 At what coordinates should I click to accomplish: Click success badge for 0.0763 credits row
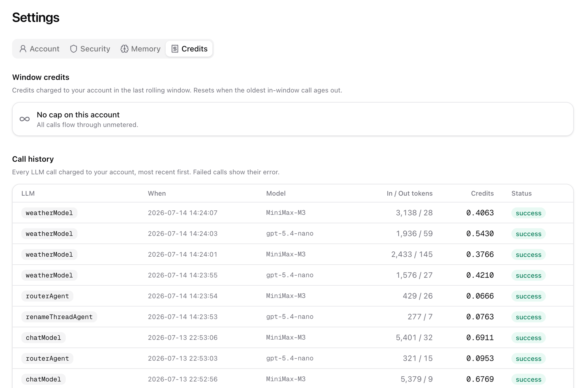(528, 317)
